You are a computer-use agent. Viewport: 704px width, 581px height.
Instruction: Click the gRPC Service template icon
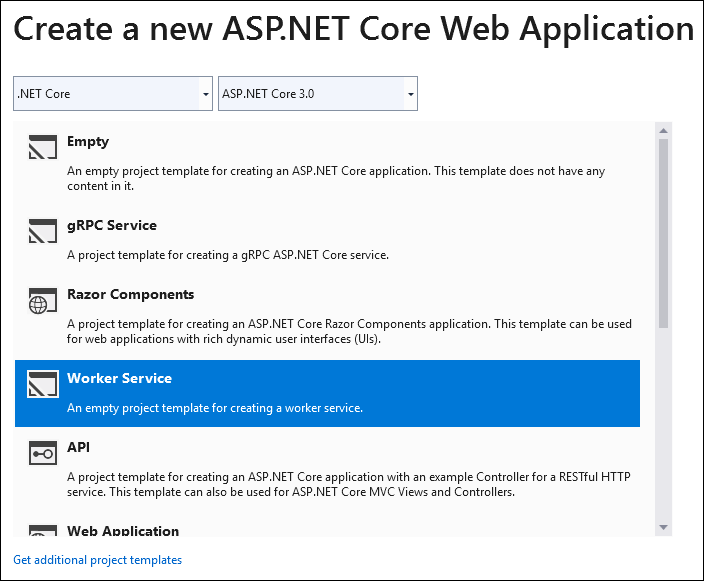[x=43, y=231]
